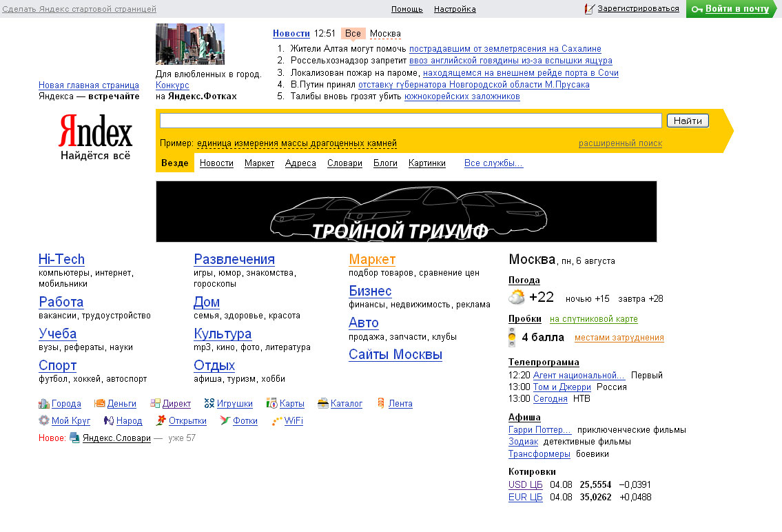The width and height of the screenshot is (782, 532).
Task: Click Войти в почту button
Action: [x=731, y=8]
